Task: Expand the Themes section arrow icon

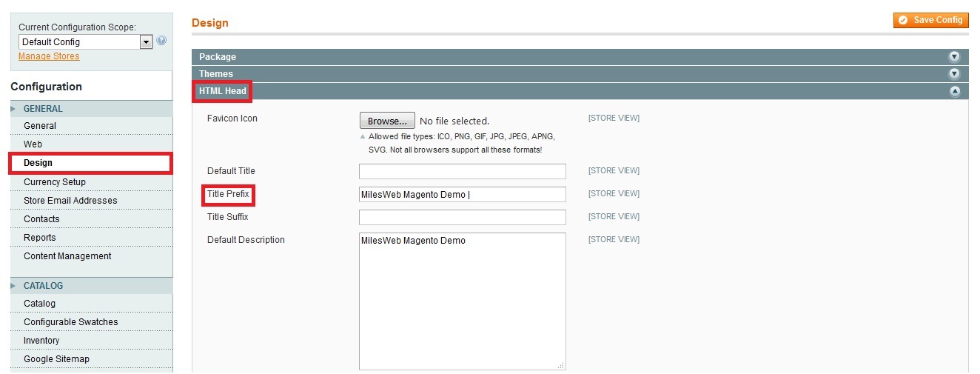Action: pos(954,74)
